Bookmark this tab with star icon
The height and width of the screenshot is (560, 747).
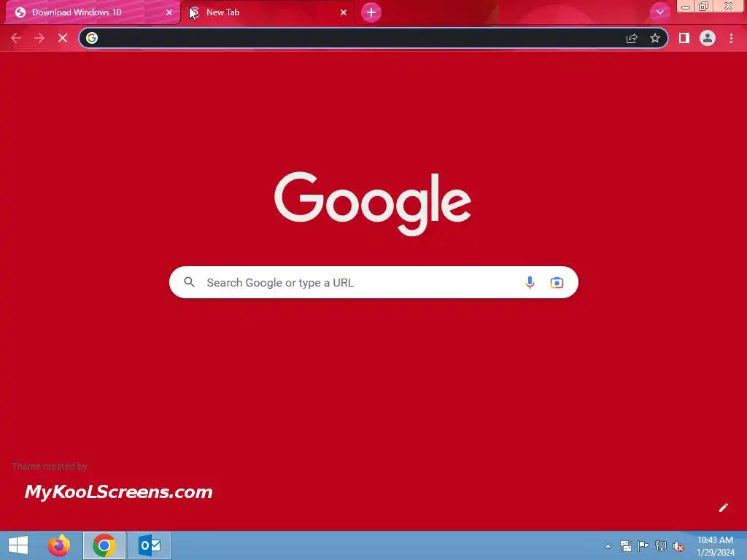pyautogui.click(x=655, y=38)
